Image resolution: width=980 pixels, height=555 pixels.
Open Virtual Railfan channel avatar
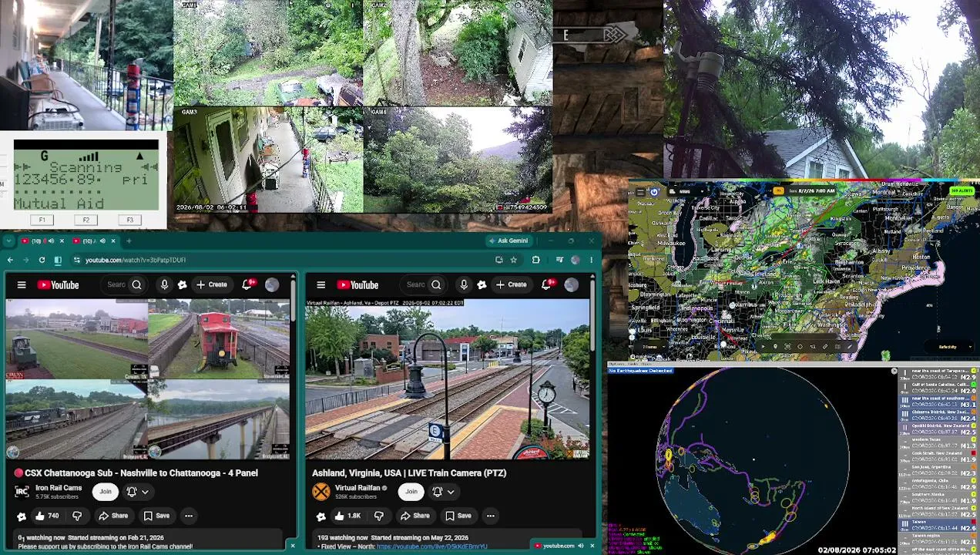[321, 491]
